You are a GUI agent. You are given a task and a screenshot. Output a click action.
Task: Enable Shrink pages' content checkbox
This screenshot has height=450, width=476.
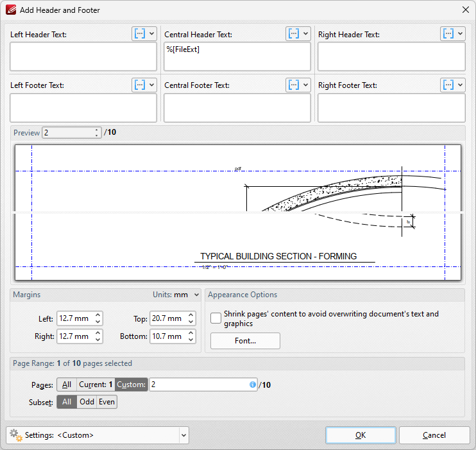(x=216, y=318)
